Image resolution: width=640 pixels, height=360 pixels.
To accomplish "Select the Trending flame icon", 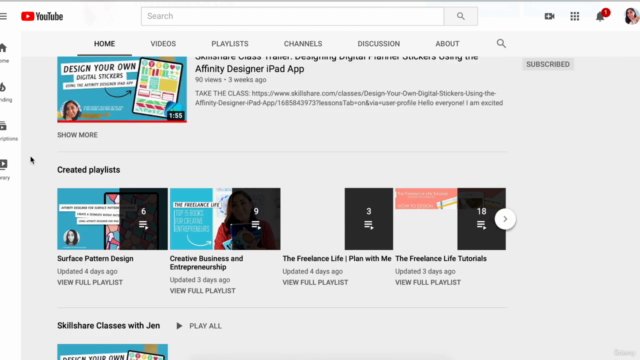I will [x=3, y=87].
